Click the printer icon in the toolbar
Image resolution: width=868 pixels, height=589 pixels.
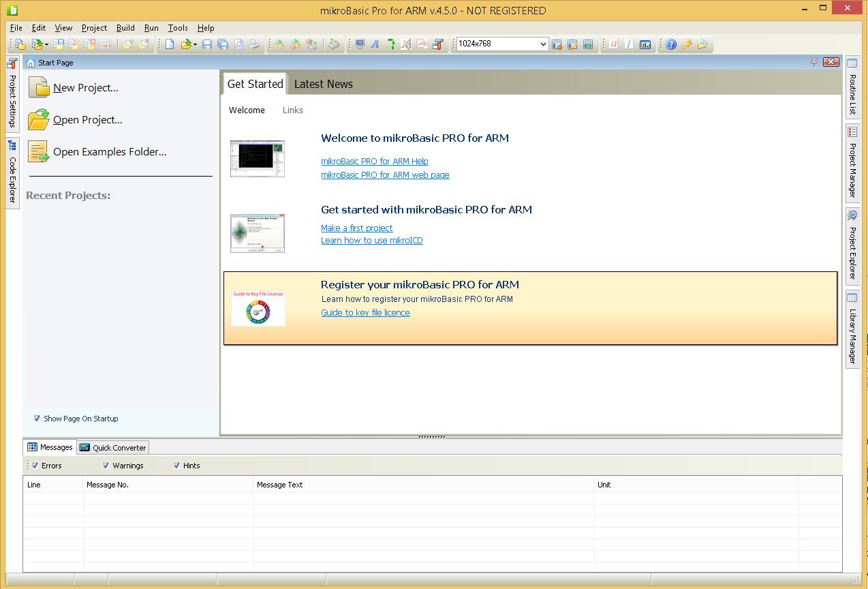click(254, 44)
